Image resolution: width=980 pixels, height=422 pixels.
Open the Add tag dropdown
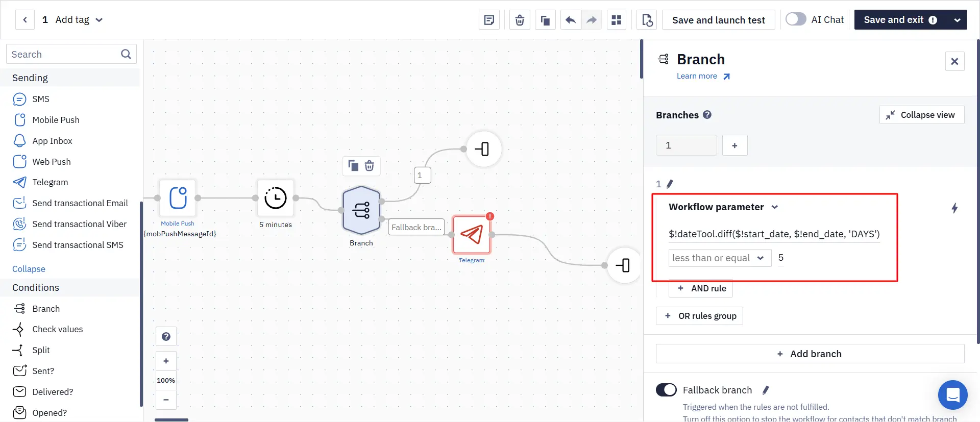point(79,20)
